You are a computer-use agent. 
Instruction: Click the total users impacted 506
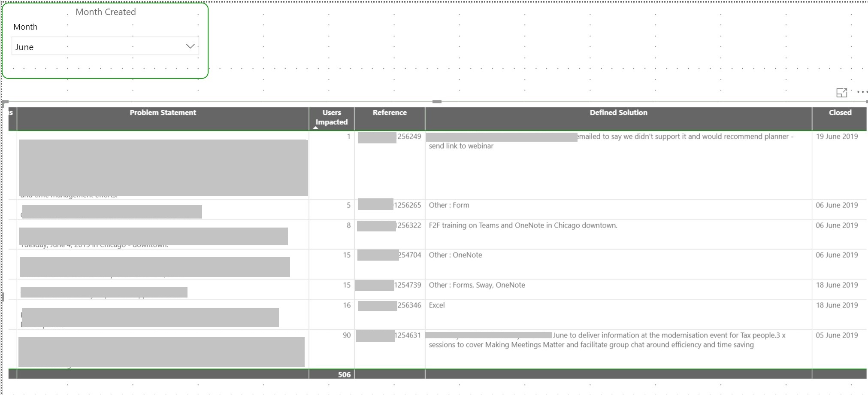click(x=344, y=374)
